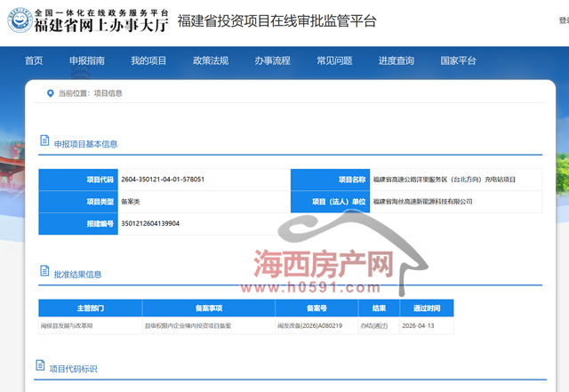Open 我的项目 menu item

pyautogui.click(x=148, y=60)
